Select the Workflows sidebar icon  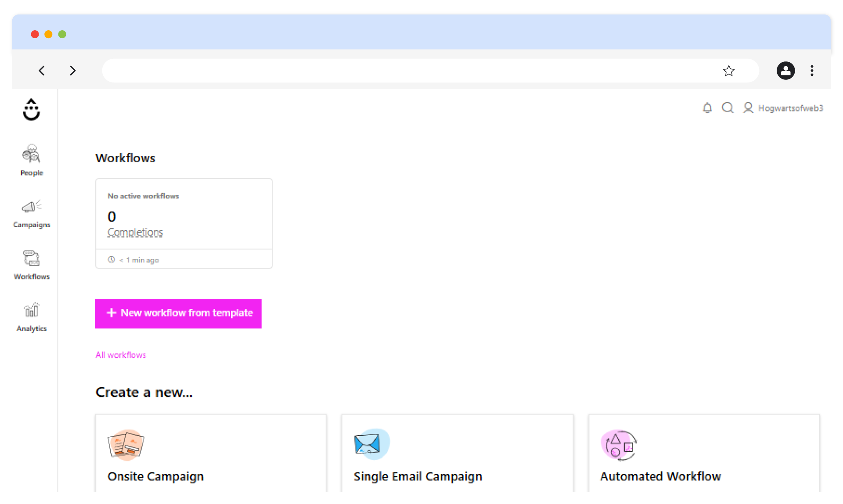click(x=31, y=258)
